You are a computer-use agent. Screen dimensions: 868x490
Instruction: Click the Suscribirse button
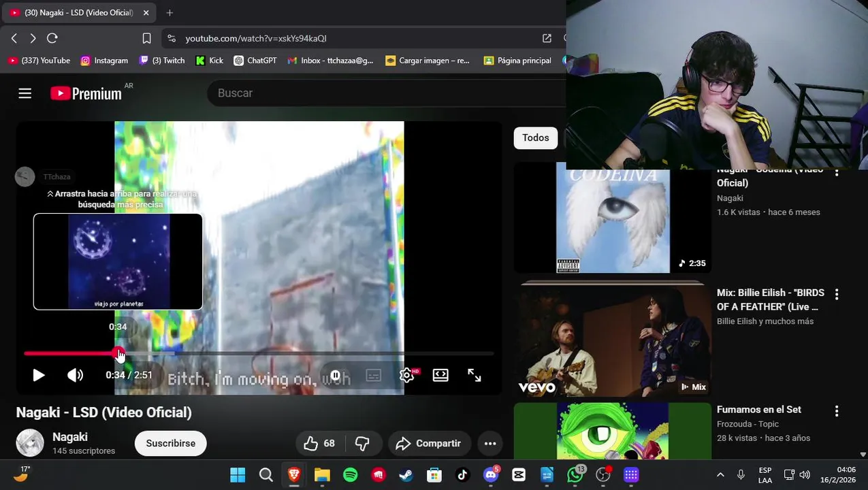pos(171,443)
